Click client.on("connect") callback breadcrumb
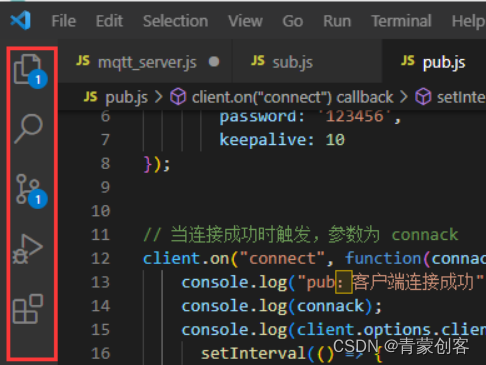The height and width of the screenshot is (365, 486). (x=293, y=97)
